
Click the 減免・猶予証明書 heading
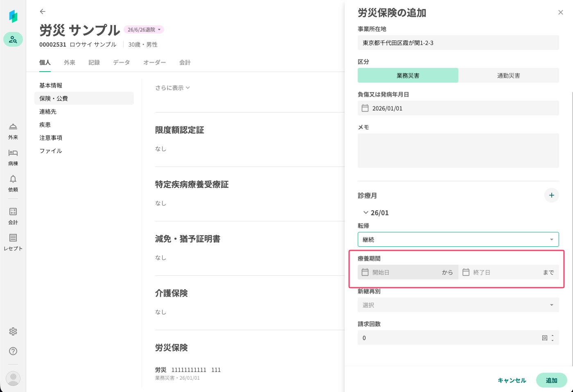pyautogui.click(x=188, y=239)
